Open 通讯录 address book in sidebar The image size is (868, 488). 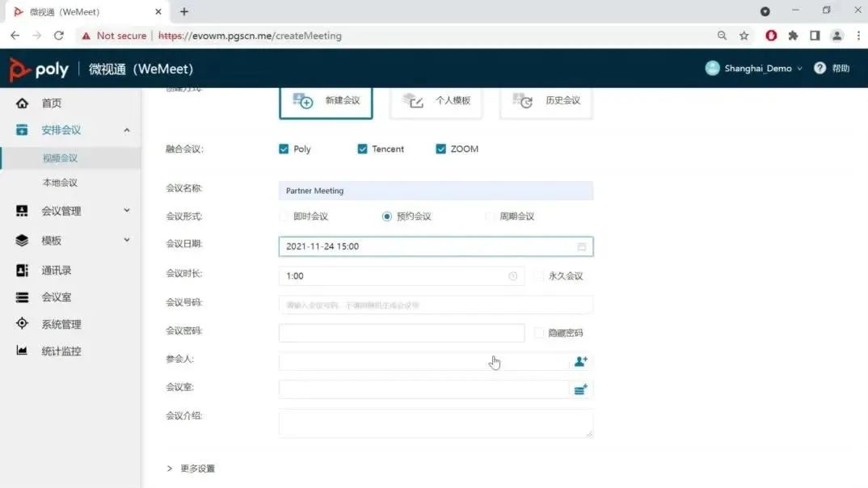[57, 271]
